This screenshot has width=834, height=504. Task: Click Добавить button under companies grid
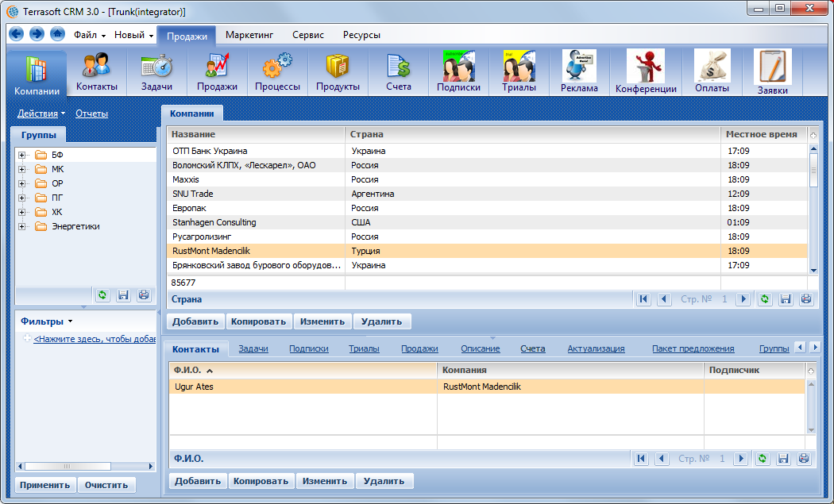pos(195,321)
